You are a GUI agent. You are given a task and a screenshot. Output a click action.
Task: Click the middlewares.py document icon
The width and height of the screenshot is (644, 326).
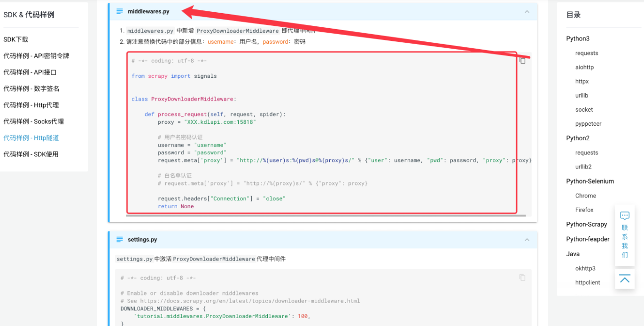point(120,11)
